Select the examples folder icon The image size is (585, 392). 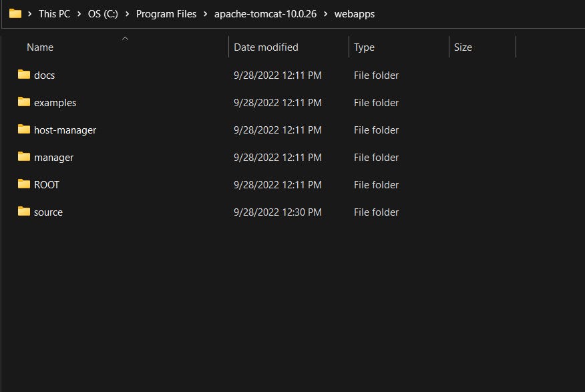tap(24, 102)
